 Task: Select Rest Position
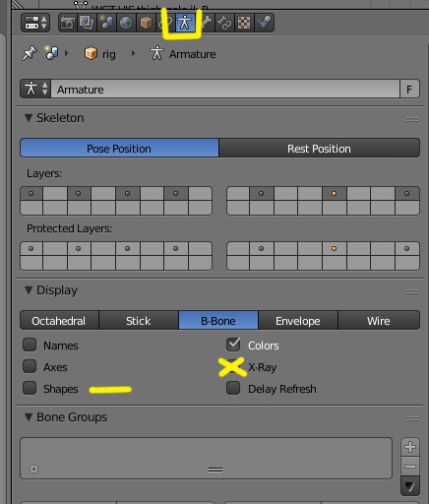tap(319, 148)
